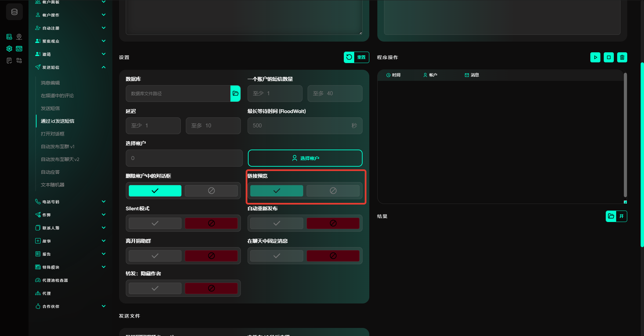Open 自动发布至群 v1 menu item
This screenshot has width=644, height=336.
(x=58, y=147)
